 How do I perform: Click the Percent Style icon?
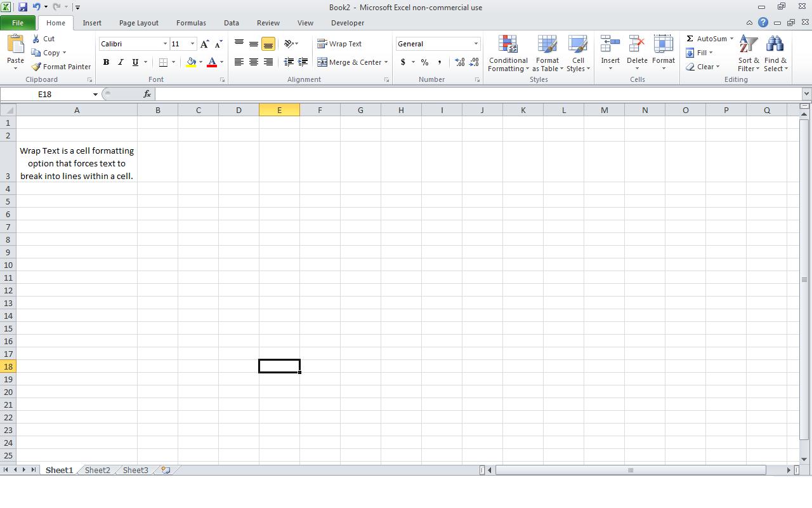pos(424,62)
